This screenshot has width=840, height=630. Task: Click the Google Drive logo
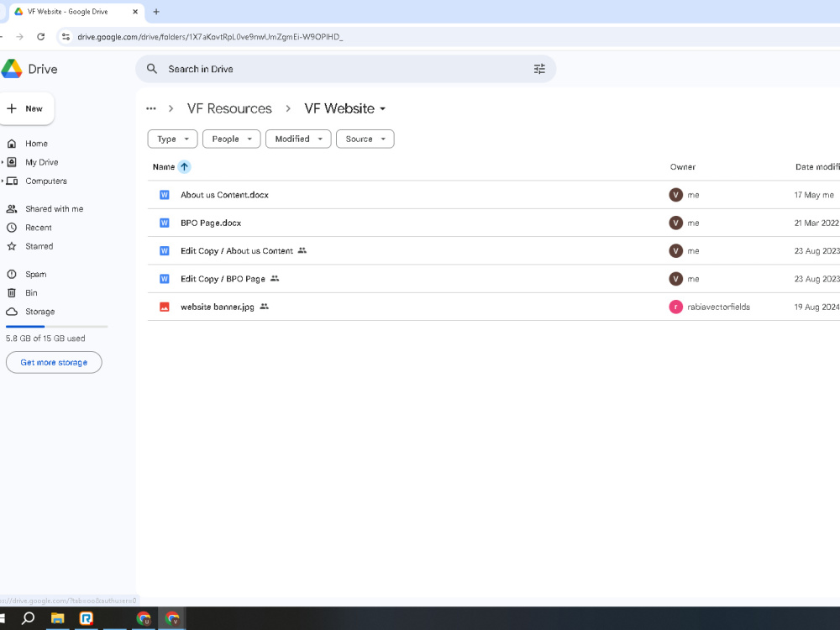pos(11,69)
